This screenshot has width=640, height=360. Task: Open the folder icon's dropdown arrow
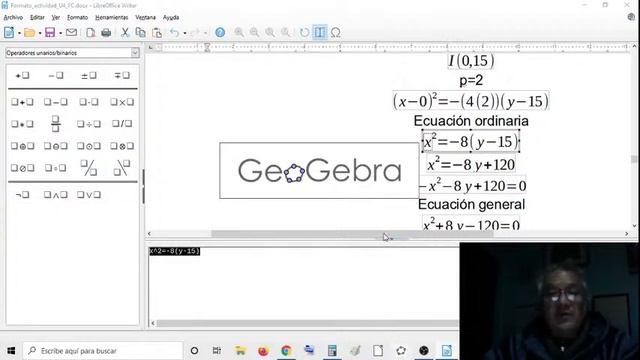pos(40,33)
